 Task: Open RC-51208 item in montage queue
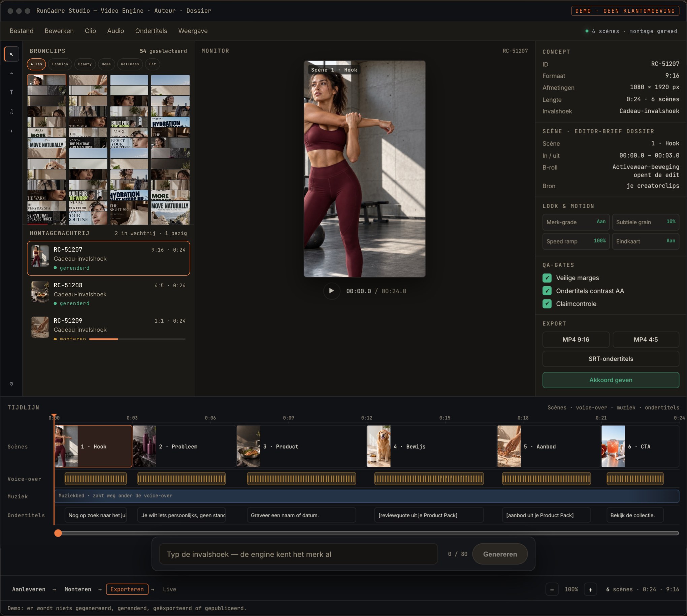[108, 293]
